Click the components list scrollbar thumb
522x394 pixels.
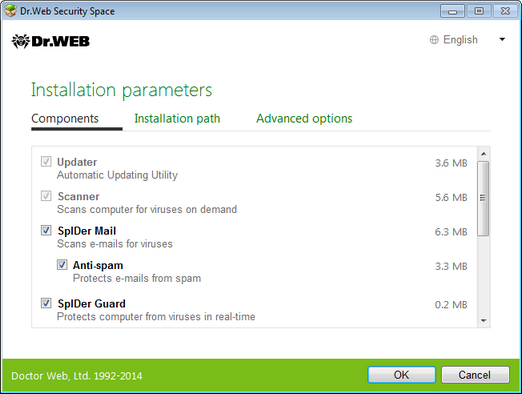coord(483,198)
